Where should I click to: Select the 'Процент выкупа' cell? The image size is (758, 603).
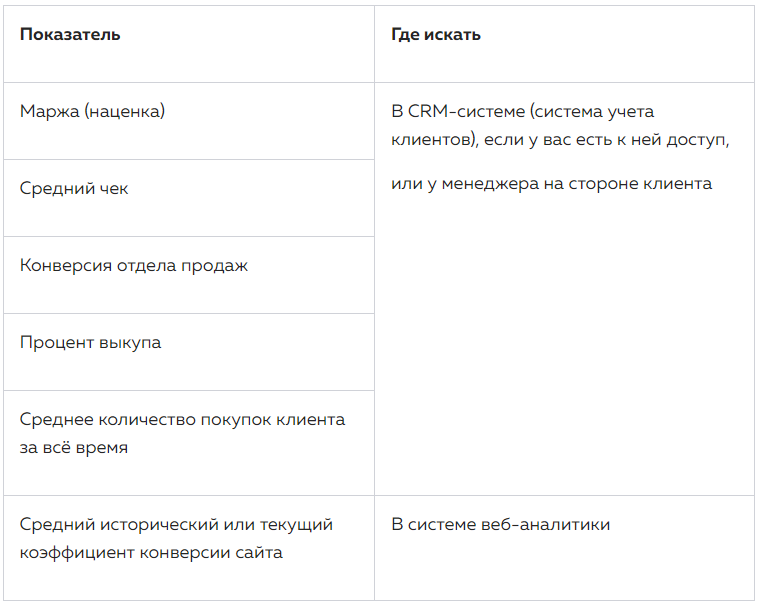pos(189,352)
